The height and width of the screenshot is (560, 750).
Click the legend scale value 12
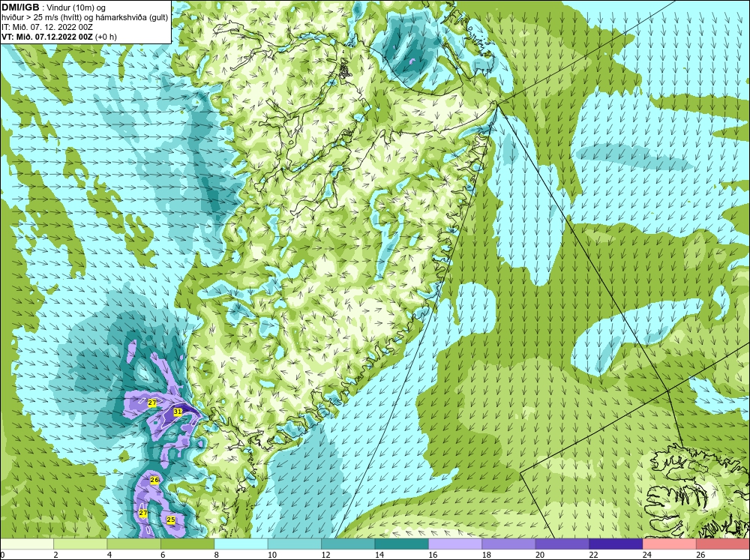point(325,555)
